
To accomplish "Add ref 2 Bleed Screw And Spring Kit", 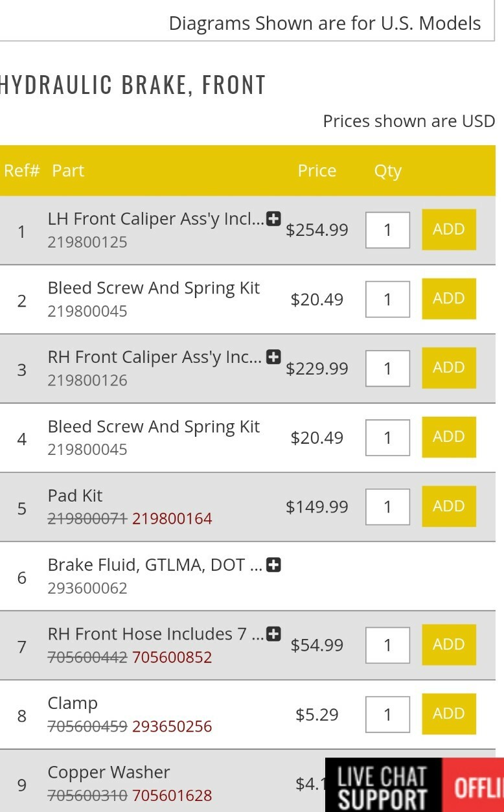I will 448,299.
